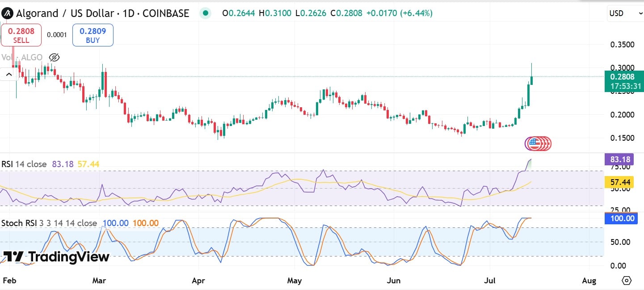Click the 0.0001 spread value between SELL and BUY
The width and height of the screenshot is (644, 290).
(57, 34)
